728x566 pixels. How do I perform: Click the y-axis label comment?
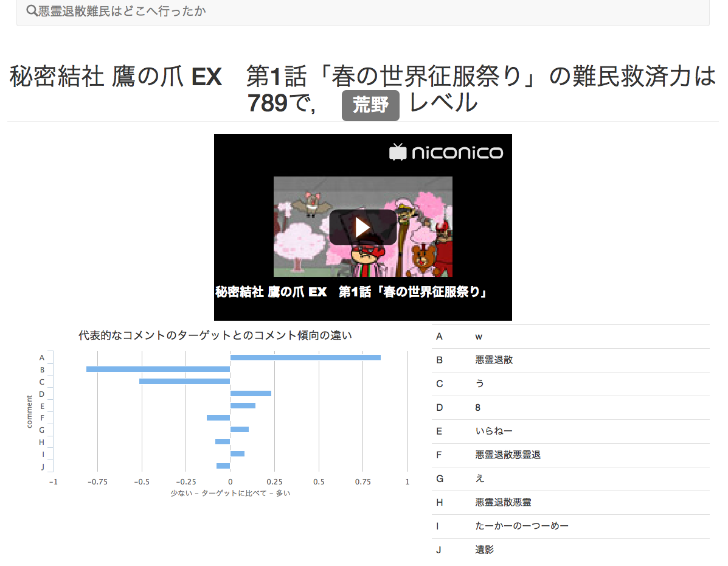coord(29,412)
